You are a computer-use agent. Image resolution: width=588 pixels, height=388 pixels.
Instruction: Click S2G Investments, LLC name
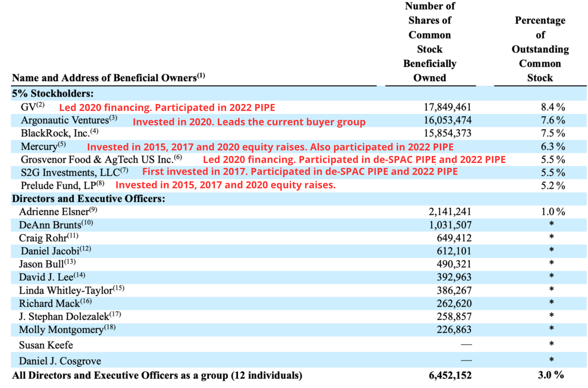70,173
